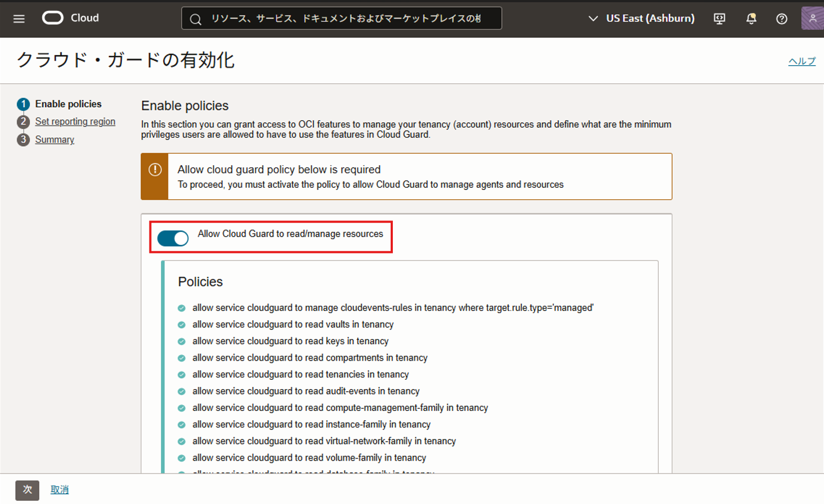Open the help question mark icon
Viewport: 824px width, 504px height.
(781, 19)
